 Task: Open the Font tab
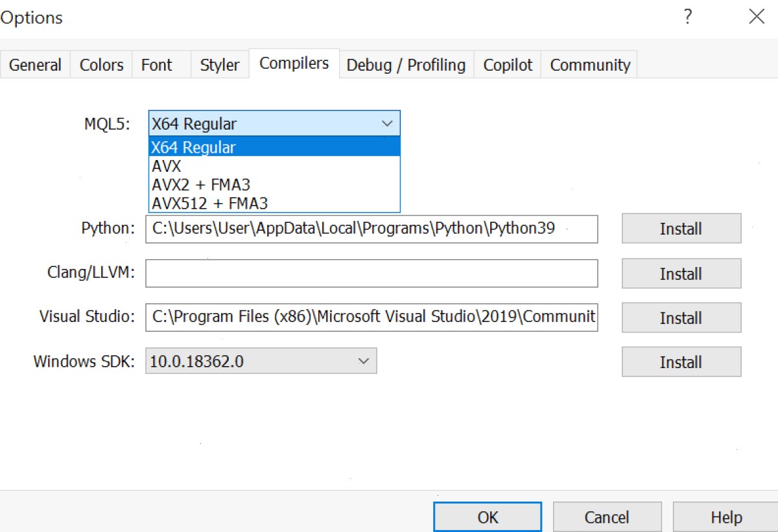tap(161, 65)
